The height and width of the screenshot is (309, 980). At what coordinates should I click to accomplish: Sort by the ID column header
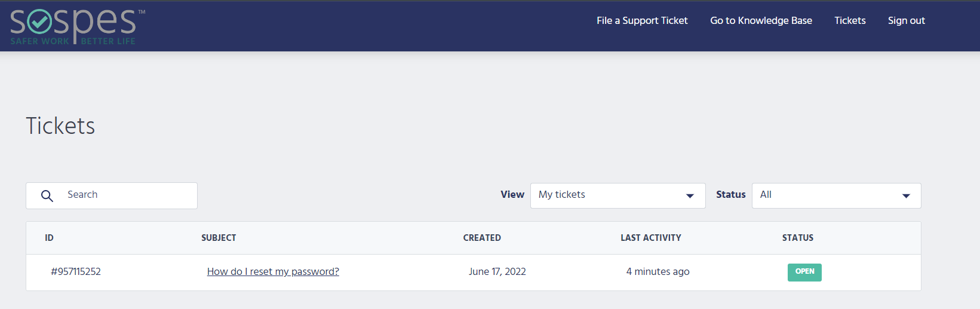pyautogui.click(x=49, y=238)
